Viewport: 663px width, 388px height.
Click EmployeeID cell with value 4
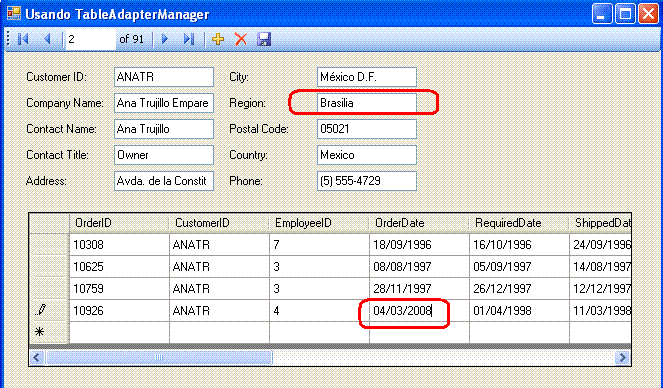(x=319, y=310)
